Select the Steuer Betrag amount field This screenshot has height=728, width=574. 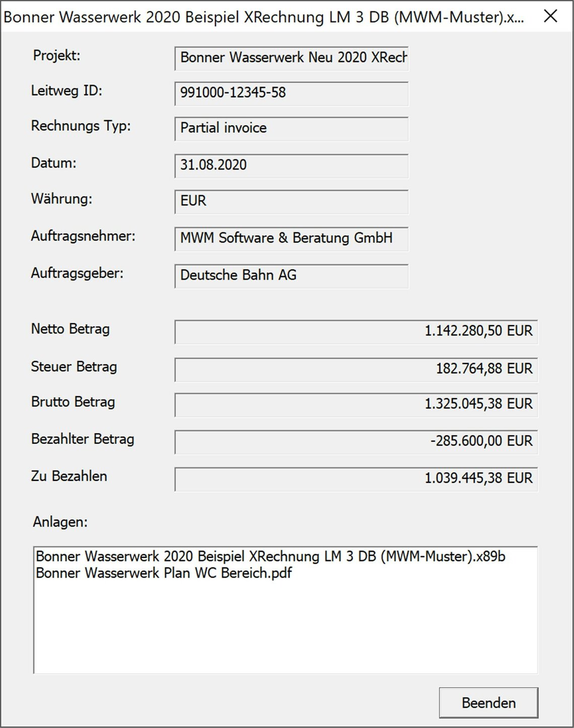click(x=356, y=369)
